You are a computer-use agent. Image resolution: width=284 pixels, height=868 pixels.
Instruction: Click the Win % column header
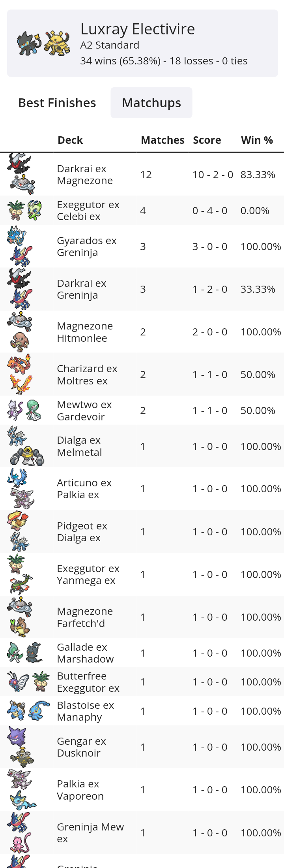pos(257,140)
